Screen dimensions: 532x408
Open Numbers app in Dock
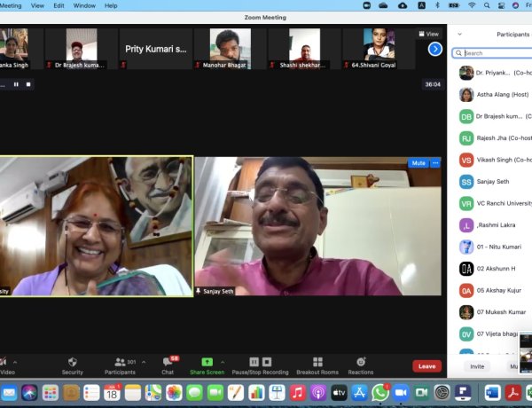[256, 393]
